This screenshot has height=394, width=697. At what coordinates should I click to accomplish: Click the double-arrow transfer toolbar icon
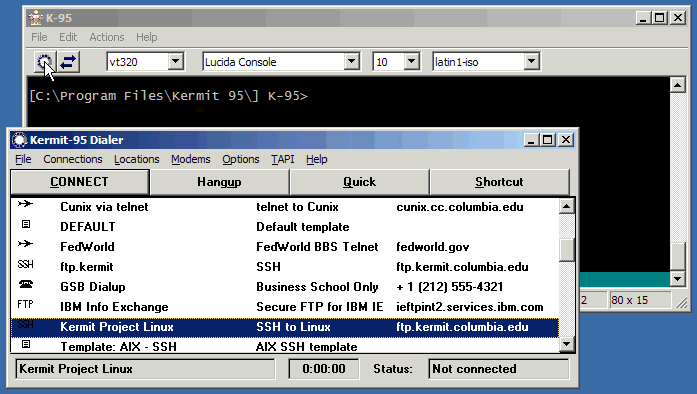(68, 62)
